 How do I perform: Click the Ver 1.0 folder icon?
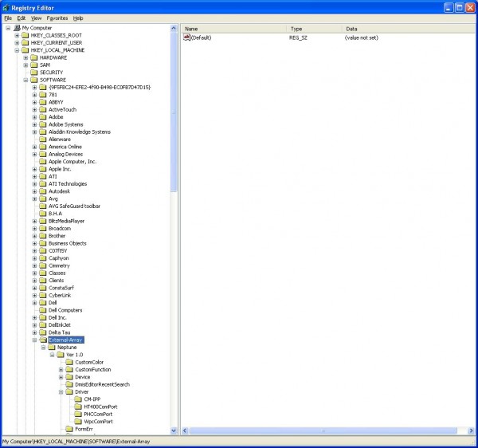tap(61, 355)
